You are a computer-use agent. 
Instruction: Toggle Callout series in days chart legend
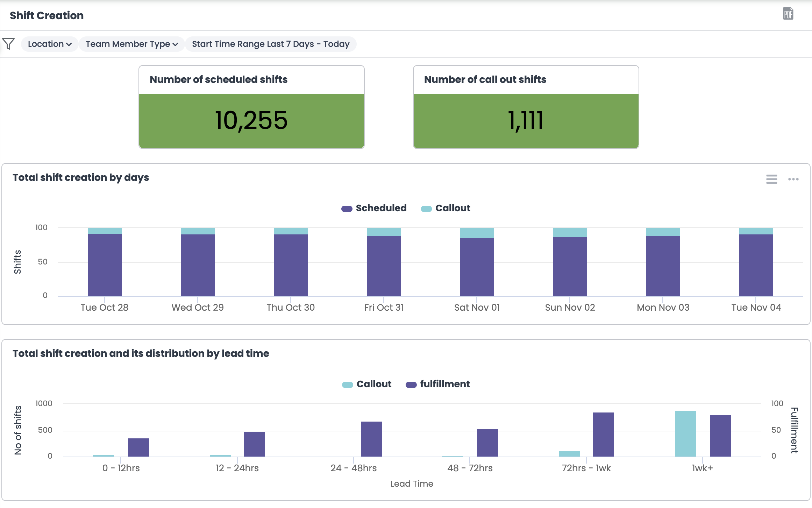[x=453, y=208]
